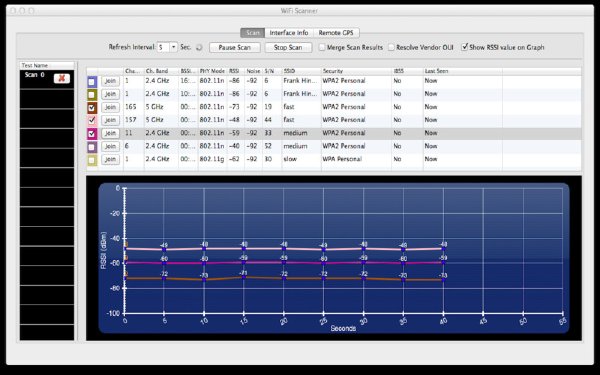The width and height of the screenshot is (600, 375).
Task: Click the Refresh Interval value field
Action: click(x=163, y=47)
